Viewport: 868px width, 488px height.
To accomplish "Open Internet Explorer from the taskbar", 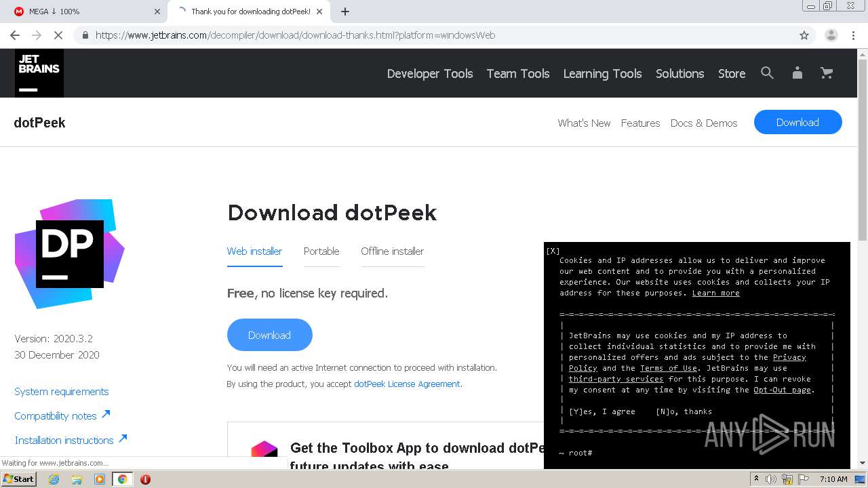I will 54,479.
